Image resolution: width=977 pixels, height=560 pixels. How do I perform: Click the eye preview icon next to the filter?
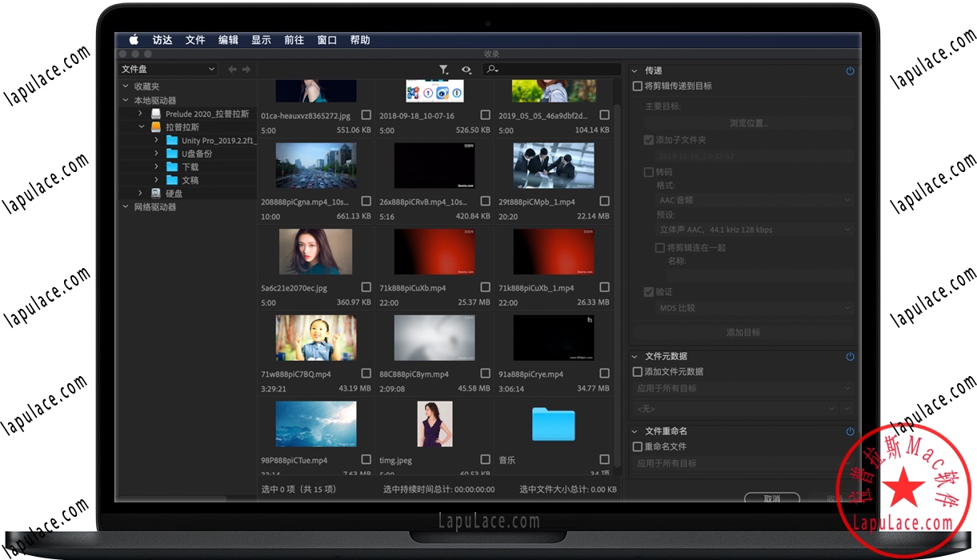click(x=466, y=70)
